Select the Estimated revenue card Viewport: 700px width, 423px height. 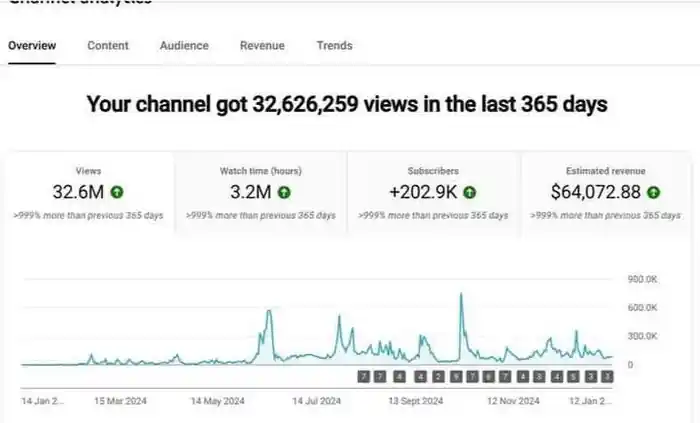point(606,193)
